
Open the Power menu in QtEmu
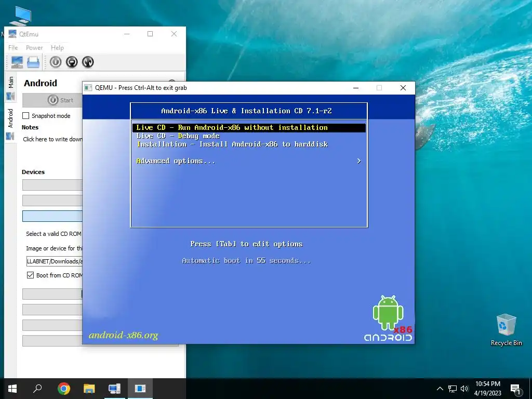(x=34, y=47)
